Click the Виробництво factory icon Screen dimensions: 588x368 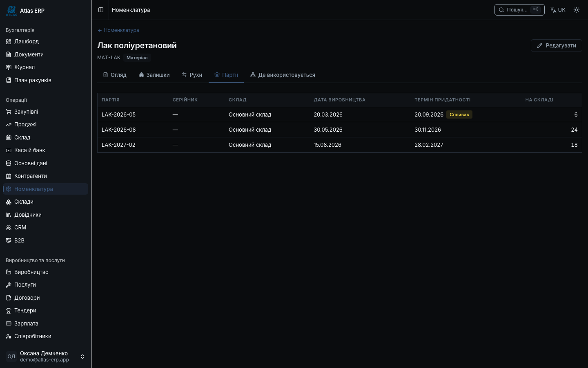(9, 272)
